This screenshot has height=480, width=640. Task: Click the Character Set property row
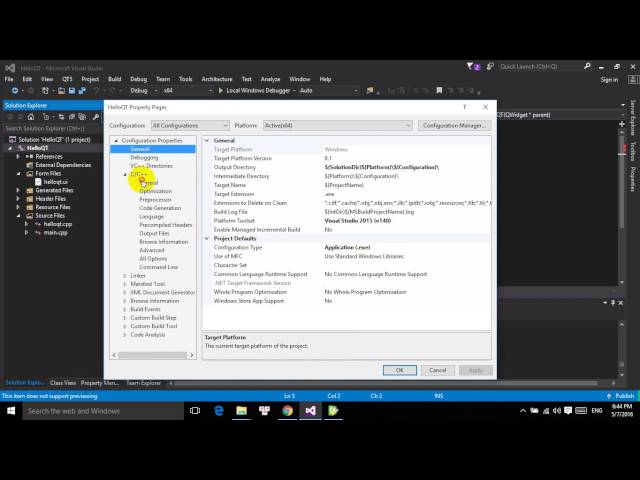click(x=347, y=265)
